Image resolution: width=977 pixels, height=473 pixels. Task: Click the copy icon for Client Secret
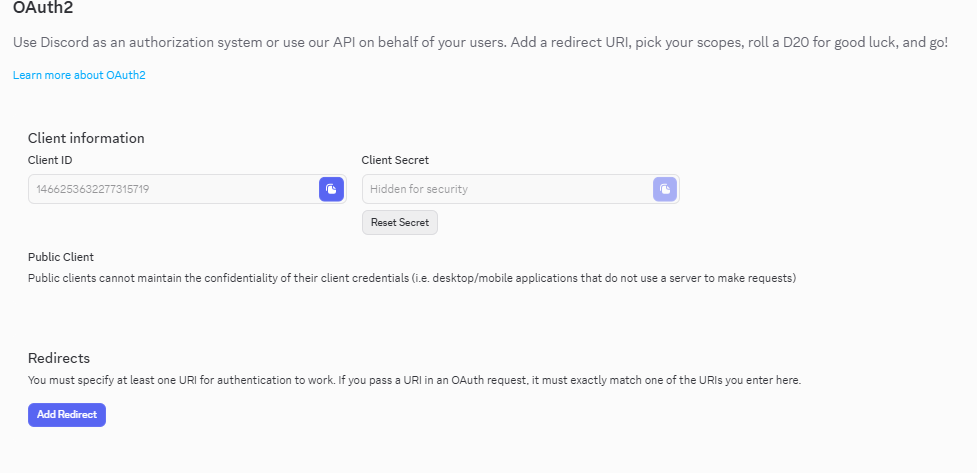664,189
